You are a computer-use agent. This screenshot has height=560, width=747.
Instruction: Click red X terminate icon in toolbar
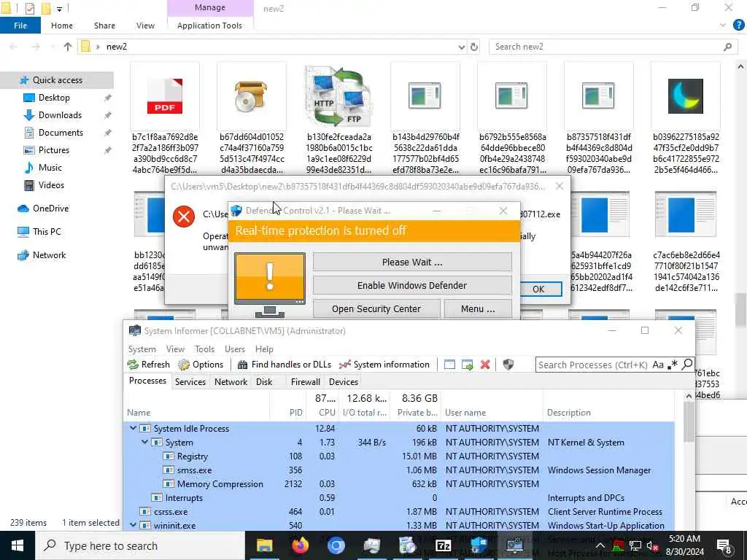(x=485, y=365)
